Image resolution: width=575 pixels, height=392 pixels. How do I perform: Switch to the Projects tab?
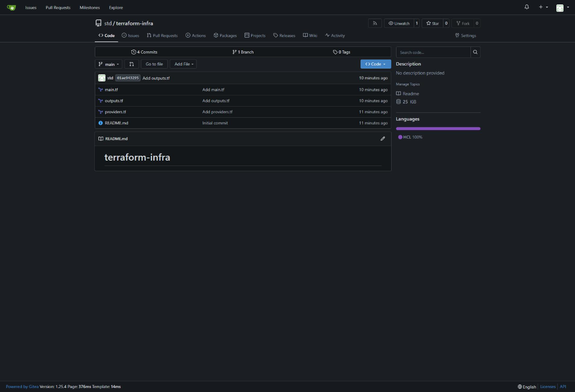click(x=255, y=35)
